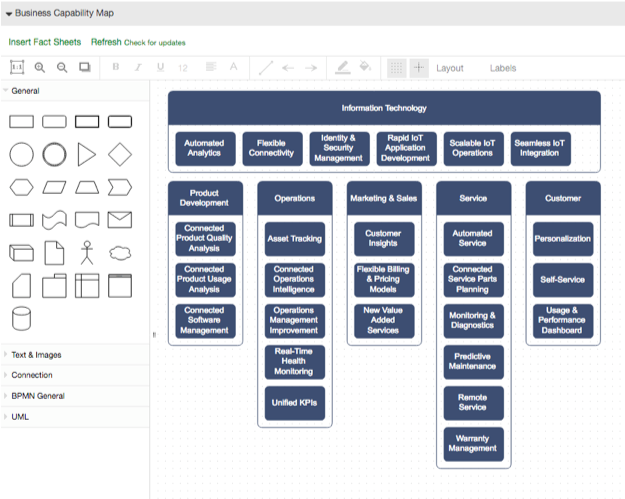Screen dimensions: 625x499
Task: Select the Automated Analytics capability box
Action: click(205, 149)
